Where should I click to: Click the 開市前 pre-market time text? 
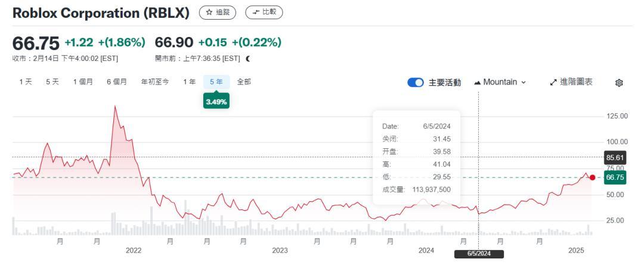click(197, 59)
